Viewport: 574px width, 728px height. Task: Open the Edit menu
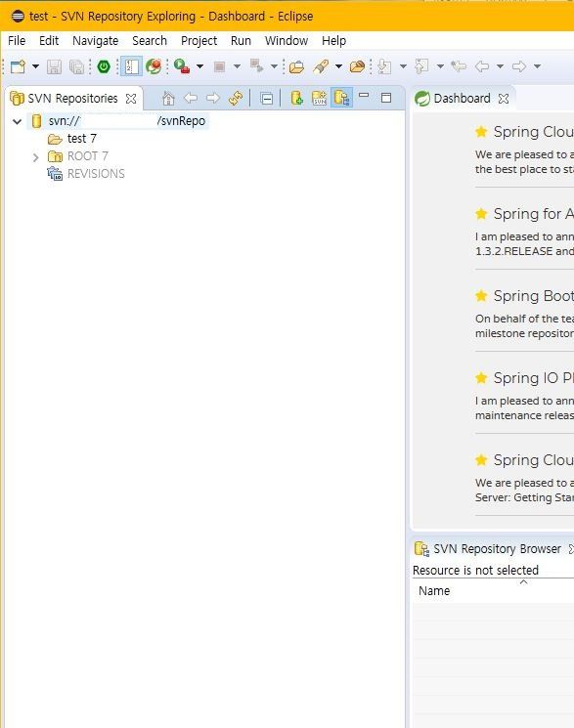tap(49, 41)
